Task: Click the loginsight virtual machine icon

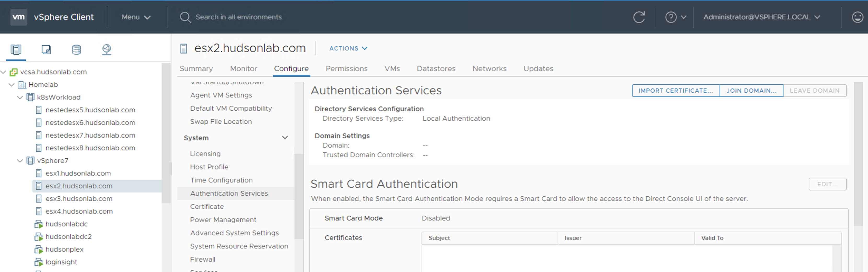Action: coord(39,262)
